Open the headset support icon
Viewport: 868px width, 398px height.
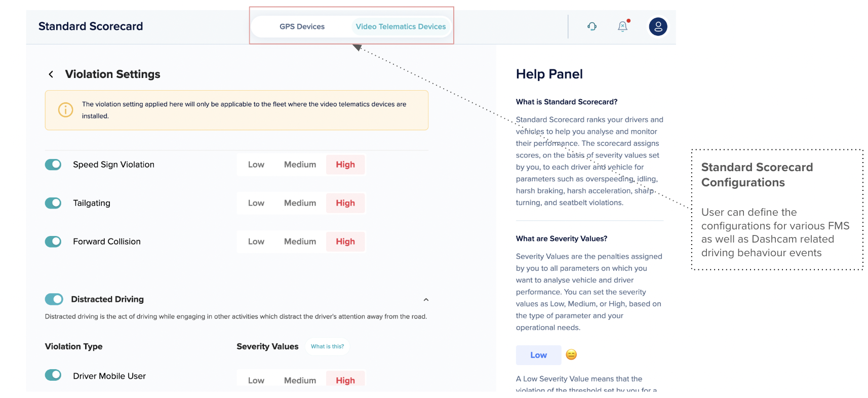point(592,26)
